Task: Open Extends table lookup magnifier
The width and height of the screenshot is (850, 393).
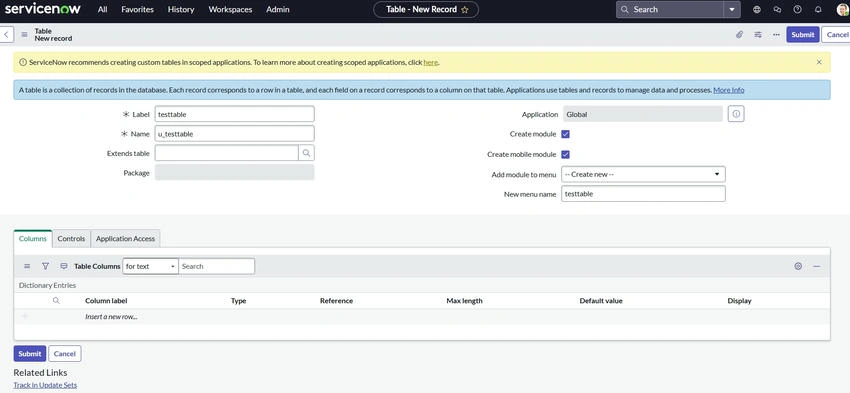Action: [x=306, y=153]
